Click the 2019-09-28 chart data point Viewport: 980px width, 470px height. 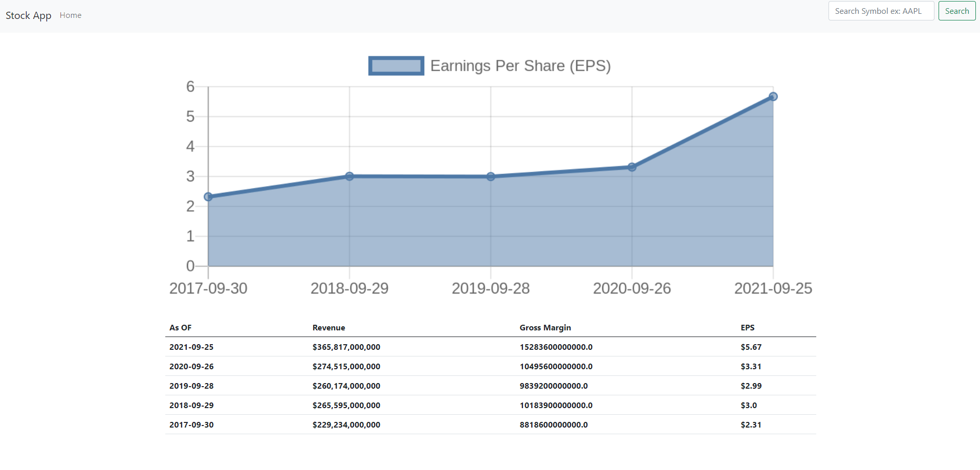click(491, 176)
